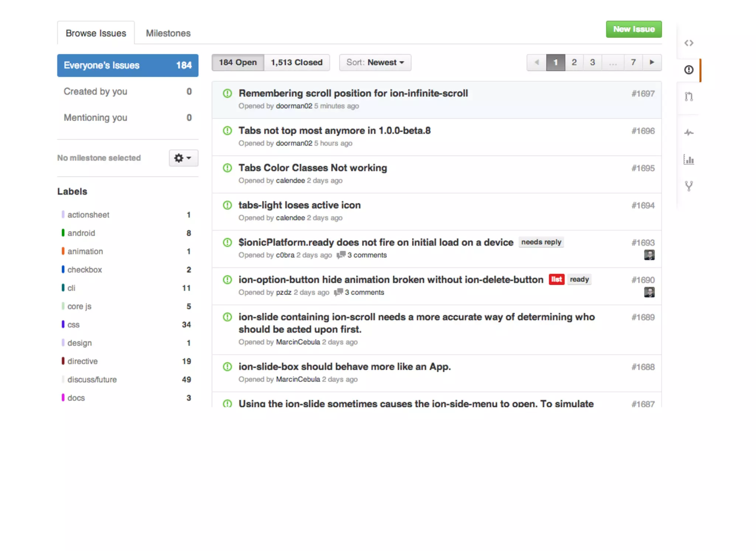The height and width of the screenshot is (551, 756).
Task: Open the Sort: Newest dropdown
Action: pyautogui.click(x=375, y=62)
